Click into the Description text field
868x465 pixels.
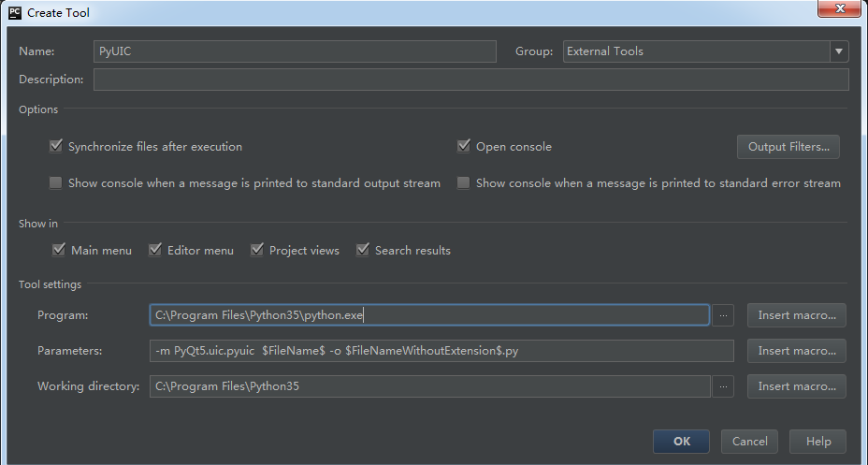(x=470, y=80)
